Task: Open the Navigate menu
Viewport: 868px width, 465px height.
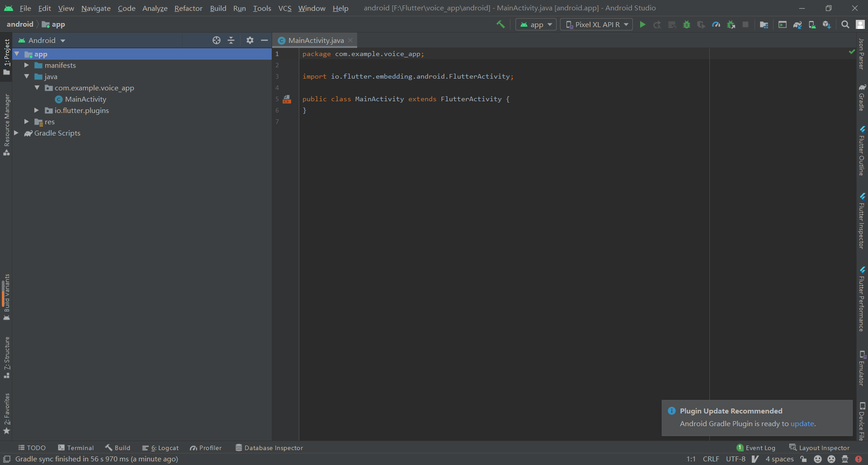Action: 96,8
